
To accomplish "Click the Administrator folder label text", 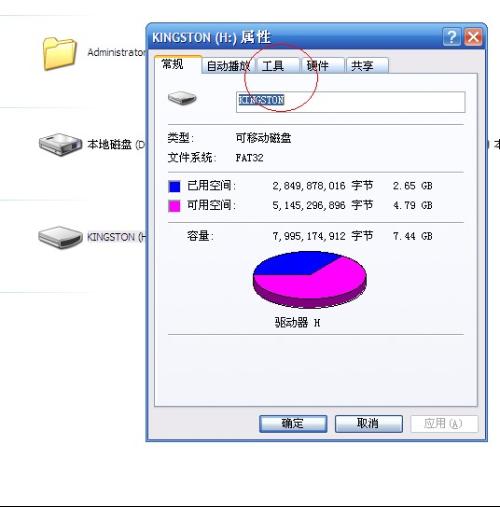I will coord(116,52).
